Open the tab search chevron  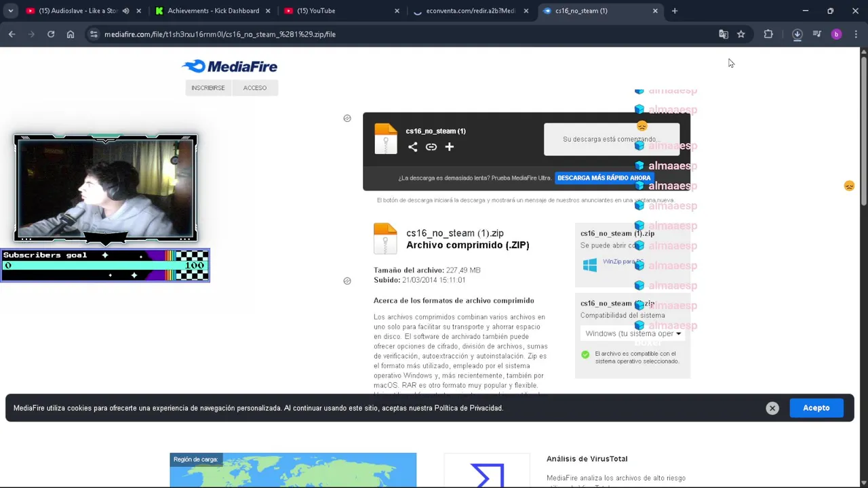10,11
